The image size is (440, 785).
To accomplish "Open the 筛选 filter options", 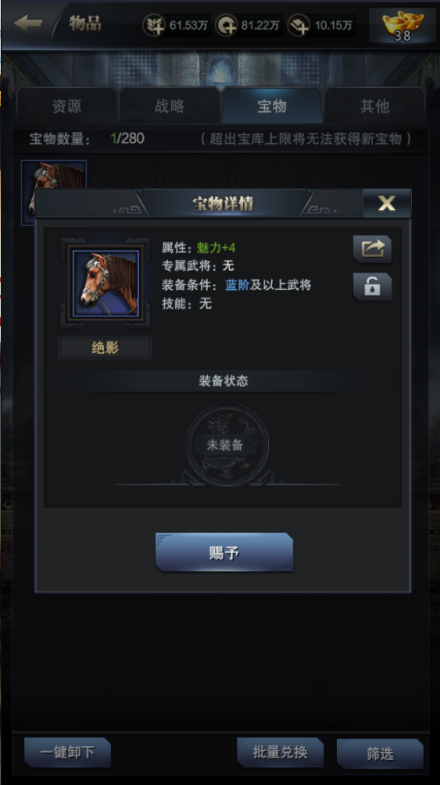I will pos(380,753).
